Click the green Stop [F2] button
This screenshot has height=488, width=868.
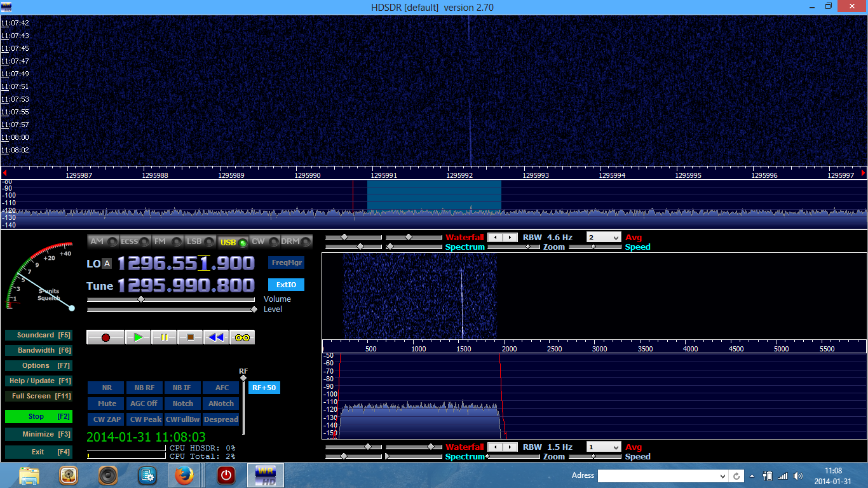coord(38,416)
